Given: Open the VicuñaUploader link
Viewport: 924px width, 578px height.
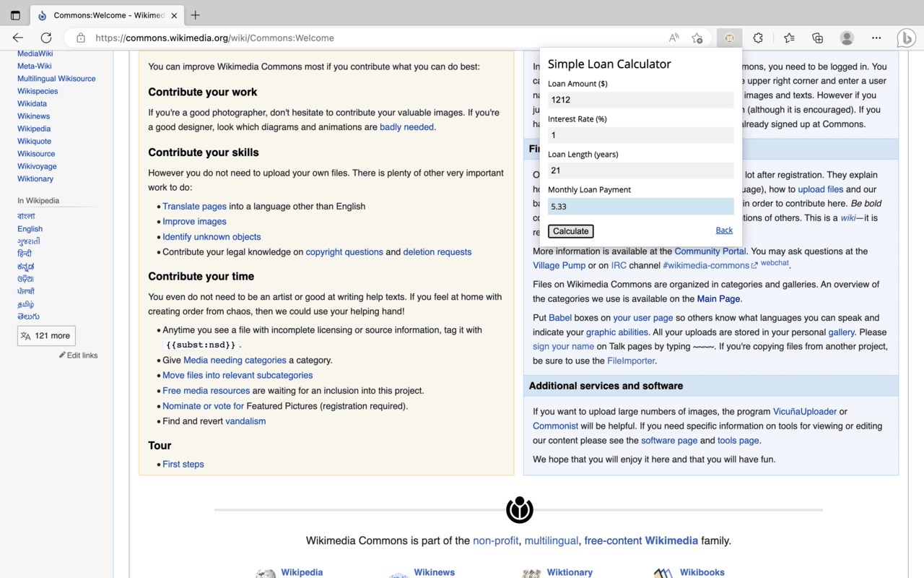Looking at the screenshot, I should coord(805,412).
